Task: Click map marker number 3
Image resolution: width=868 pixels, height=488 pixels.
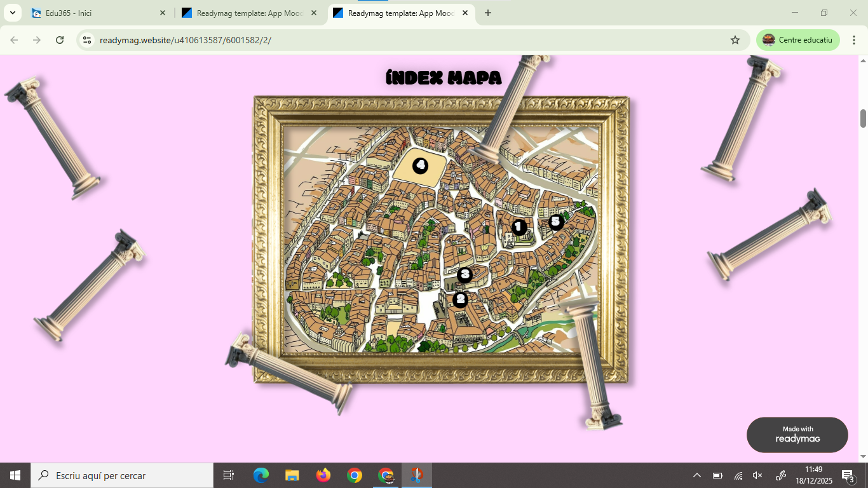Action: [x=465, y=275]
